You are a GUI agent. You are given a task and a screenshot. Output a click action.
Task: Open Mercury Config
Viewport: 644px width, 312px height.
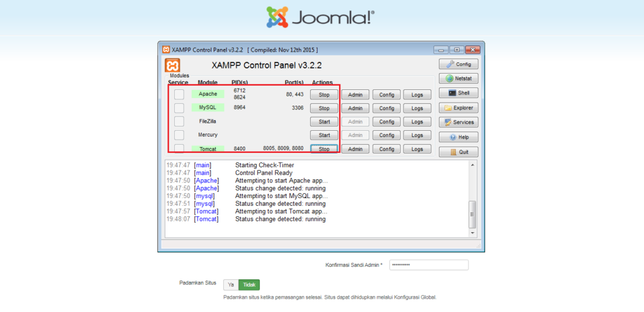pyautogui.click(x=387, y=135)
